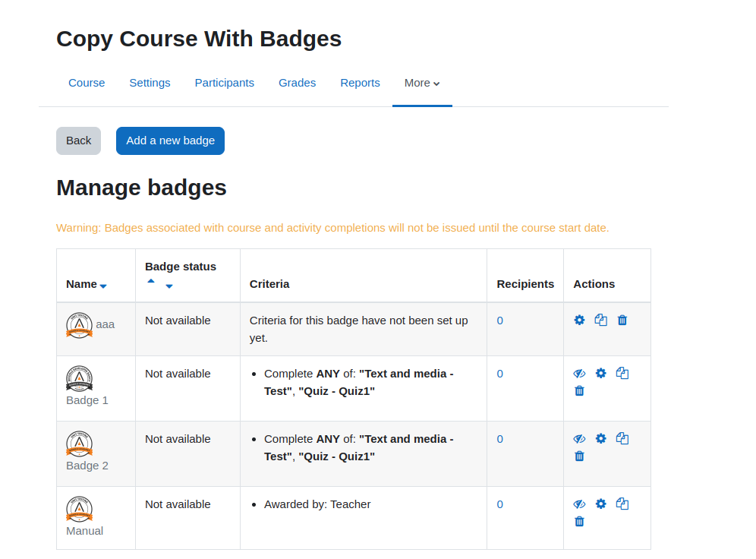Click the Name column header text
The image size is (756, 559).
81,284
